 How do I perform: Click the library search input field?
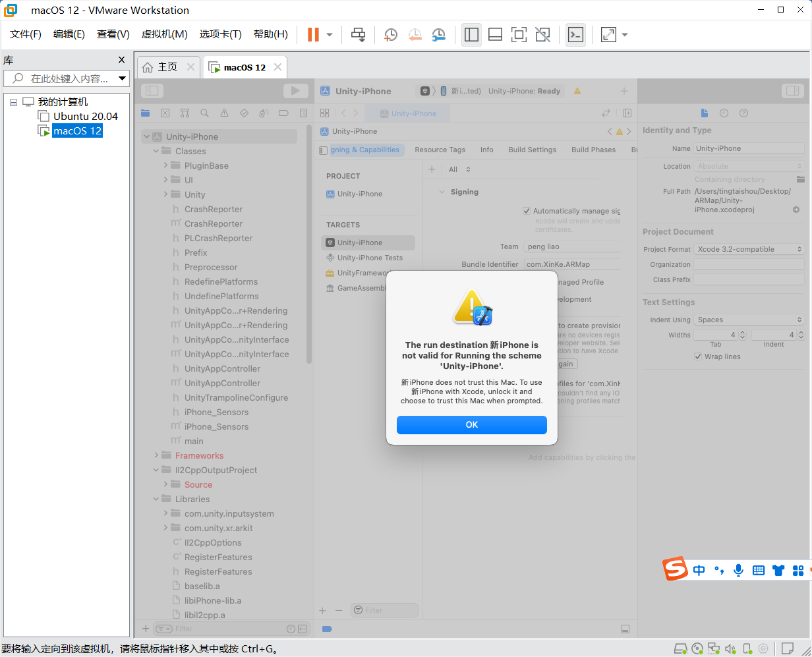pyautogui.click(x=61, y=78)
